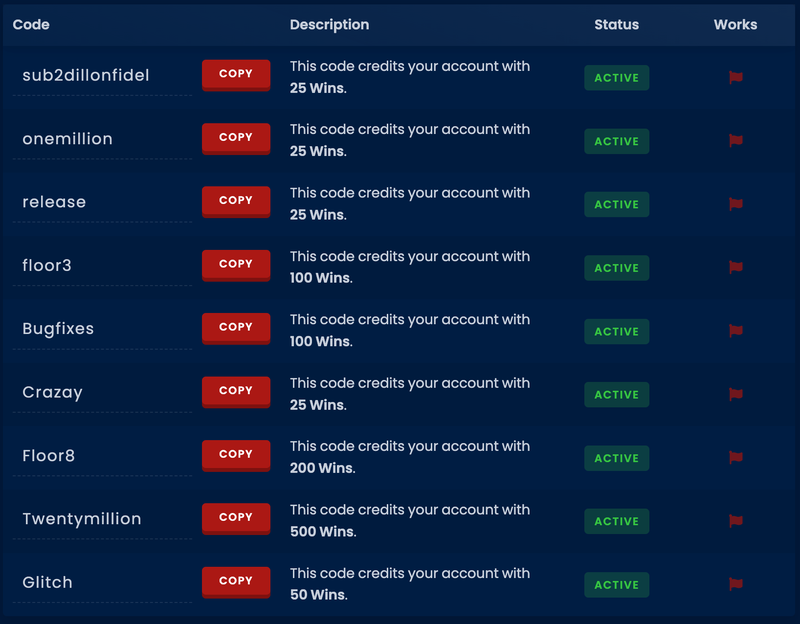
Task: Click the ACTIVE badge for release
Action: click(616, 204)
